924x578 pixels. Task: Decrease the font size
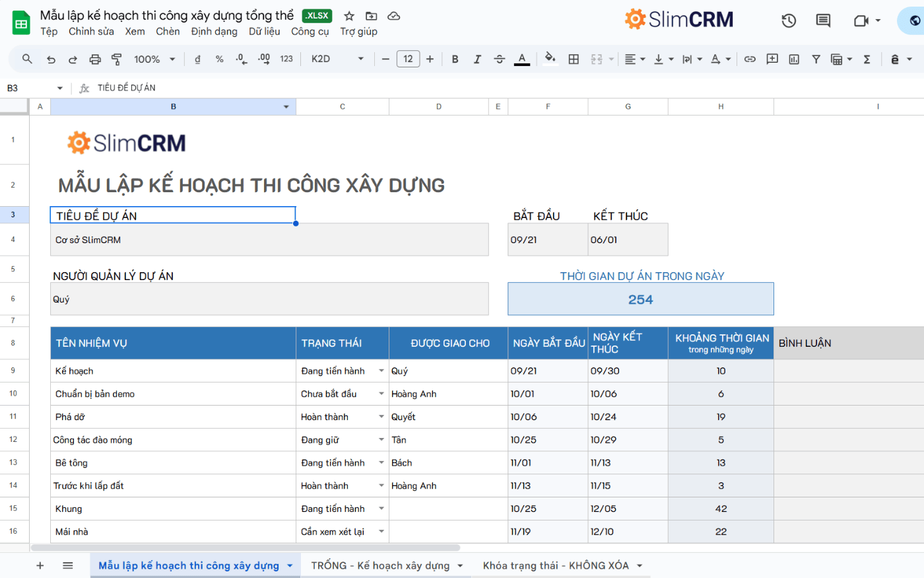pos(385,59)
